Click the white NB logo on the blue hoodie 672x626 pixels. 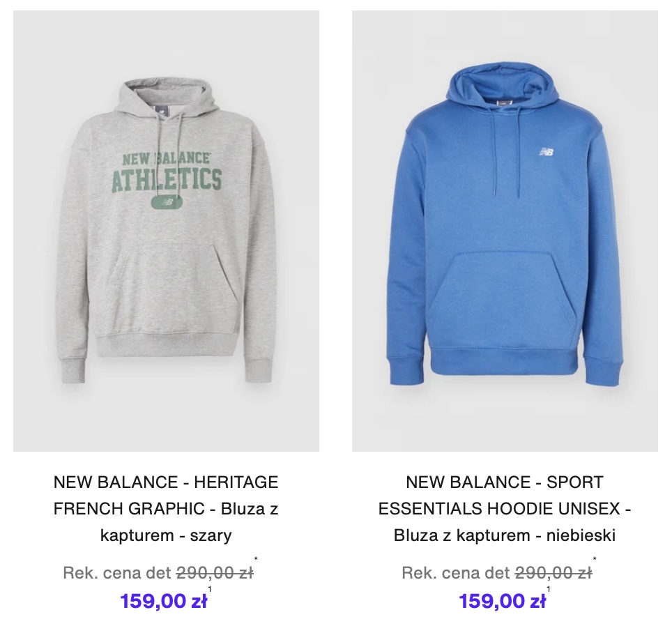546,151
